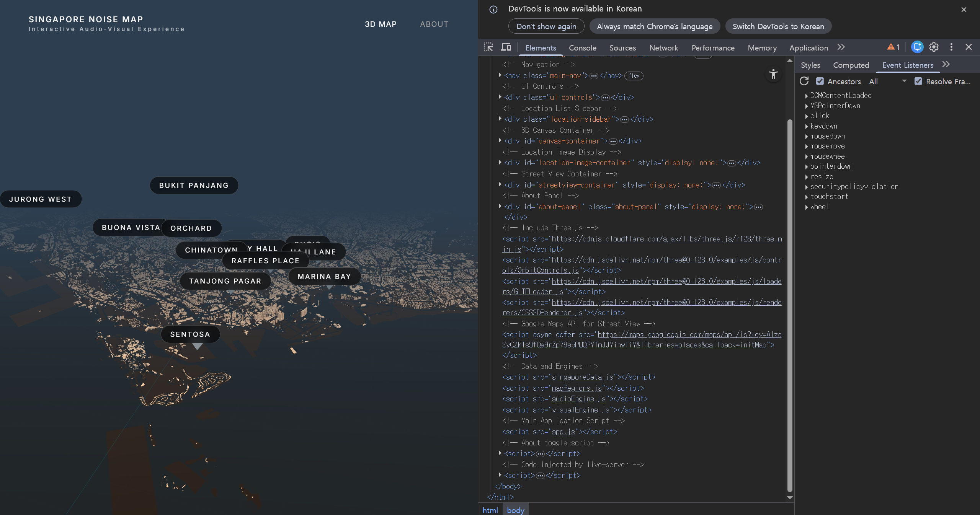
Task: Click the warning count indicator
Action: click(893, 47)
